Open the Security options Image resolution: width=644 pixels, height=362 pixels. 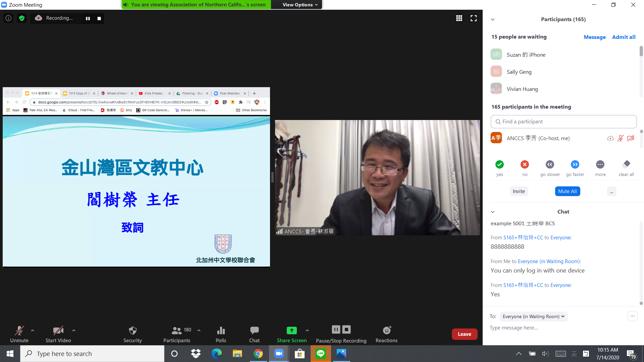coord(132,334)
